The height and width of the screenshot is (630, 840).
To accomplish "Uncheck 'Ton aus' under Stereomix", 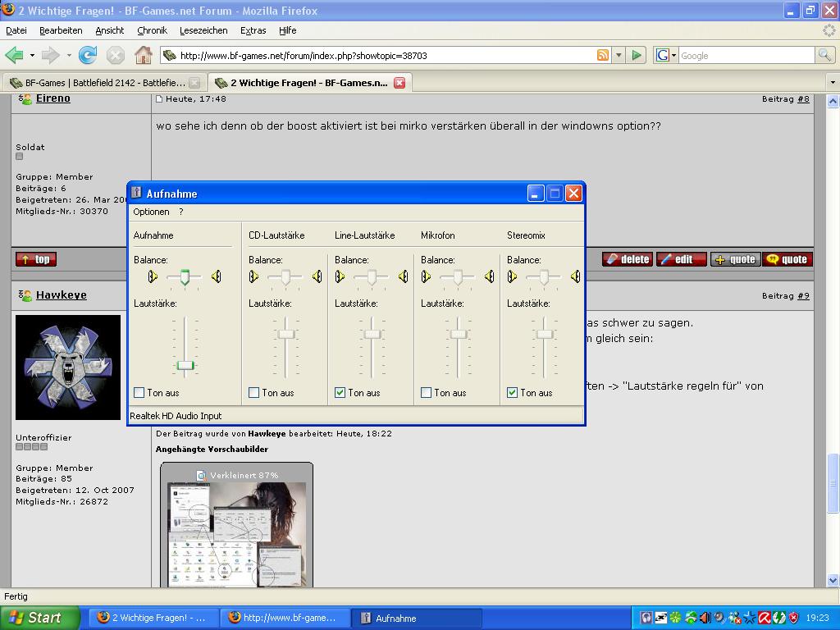I will click(512, 393).
